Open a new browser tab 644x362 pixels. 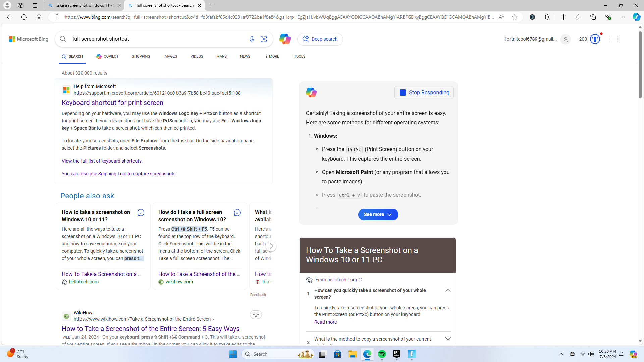(x=212, y=5)
